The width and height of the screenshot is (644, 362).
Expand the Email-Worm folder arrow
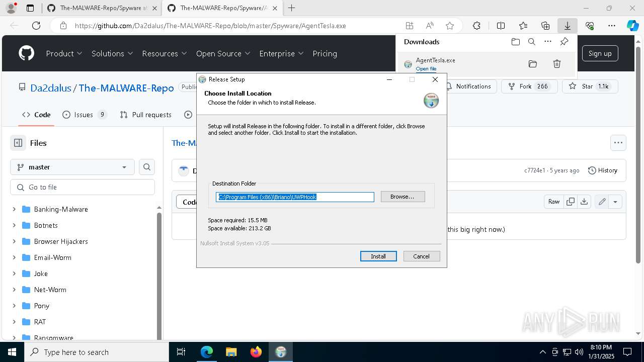[14, 257]
